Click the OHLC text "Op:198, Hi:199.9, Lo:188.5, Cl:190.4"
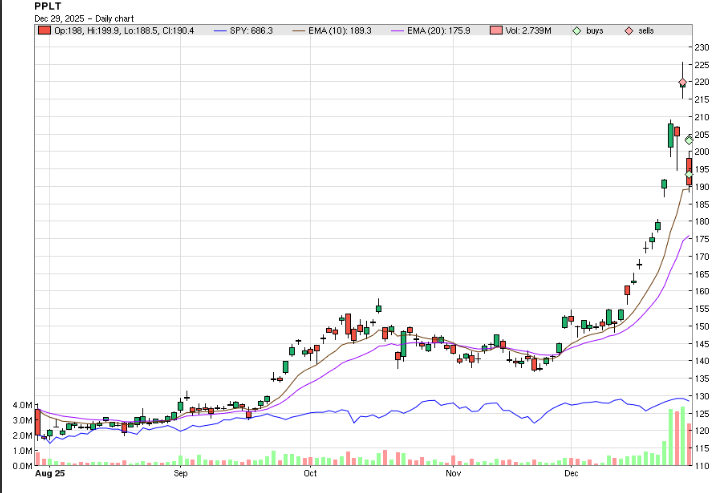Image resolution: width=723 pixels, height=493 pixels. tap(124, 31)
